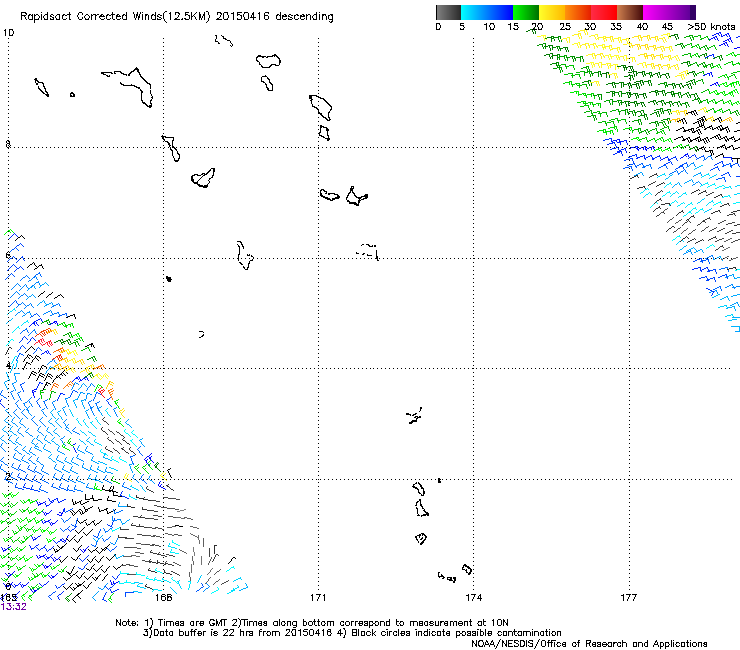The height and width of the screenshot is (650, 740).
Task: Click the red 30-35 knots legend color
Action: click(x=604, y=12)
